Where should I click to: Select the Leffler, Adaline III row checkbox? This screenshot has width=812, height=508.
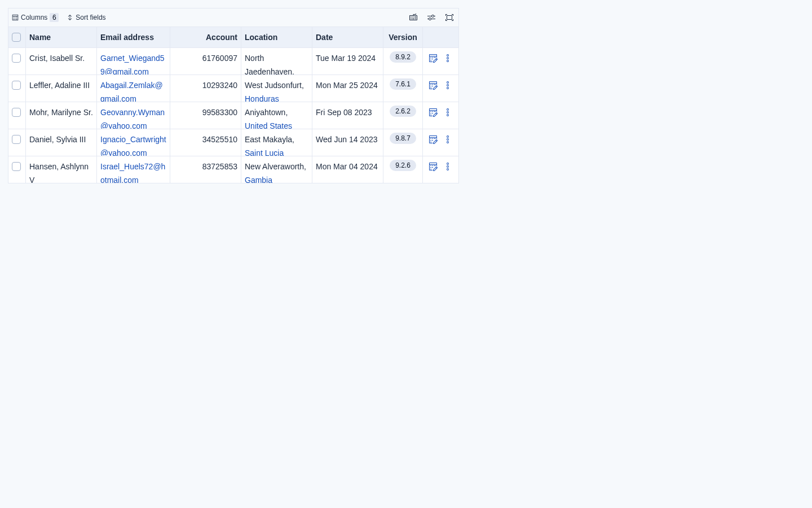(16, 85)
